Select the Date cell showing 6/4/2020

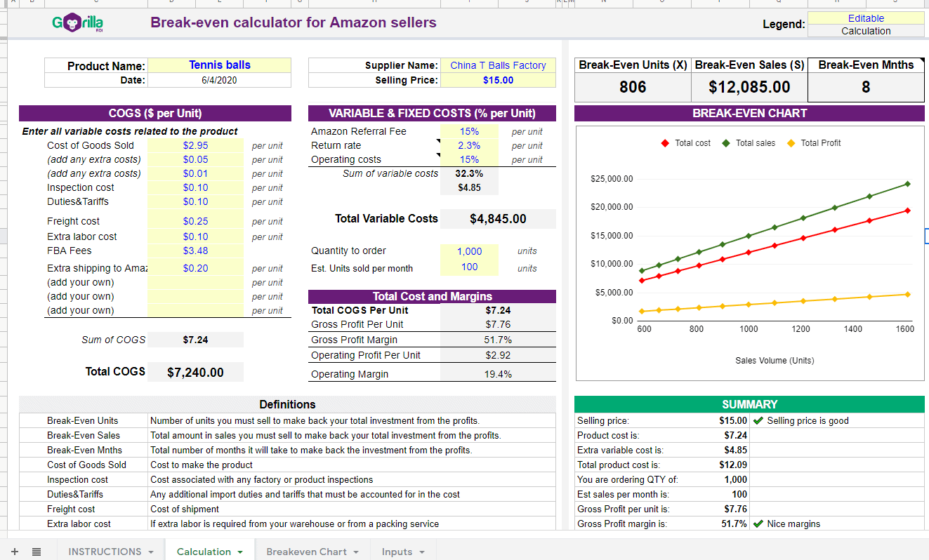click(219, 79)
